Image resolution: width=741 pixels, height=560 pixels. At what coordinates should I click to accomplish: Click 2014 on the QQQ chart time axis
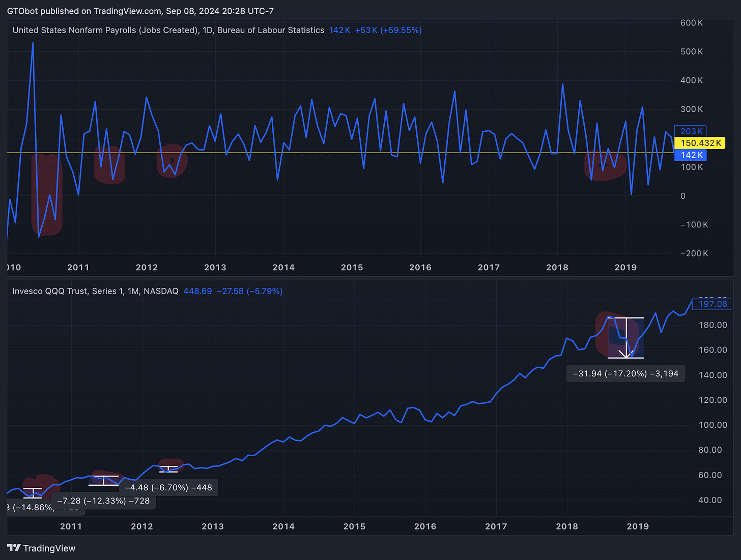click(x=283, y=526)
